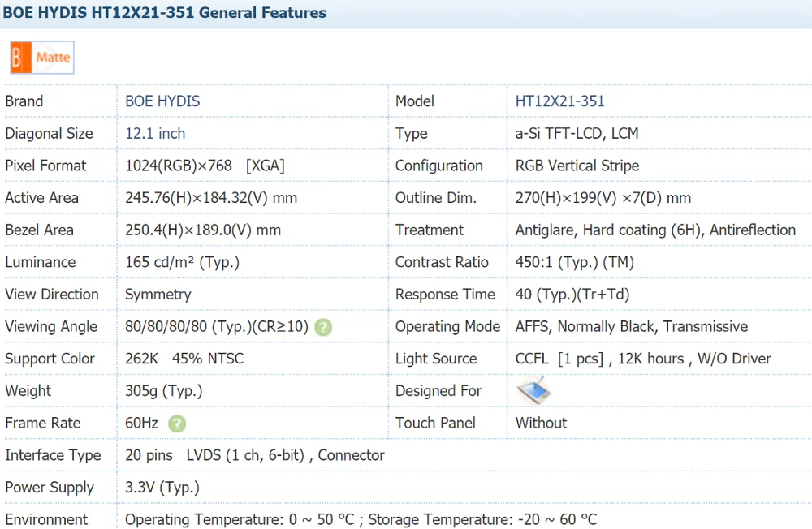812x529 pixels.
Task: Click the Environment operating temperature text
Action: point(240,519)
